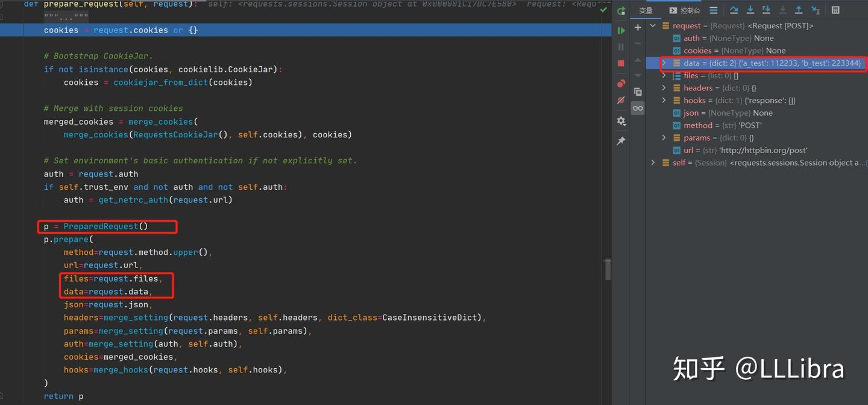This screenshot has width=868, height=405.
Task: Stop the debug session
Action: pyautogui.click(x=621, y=63)
